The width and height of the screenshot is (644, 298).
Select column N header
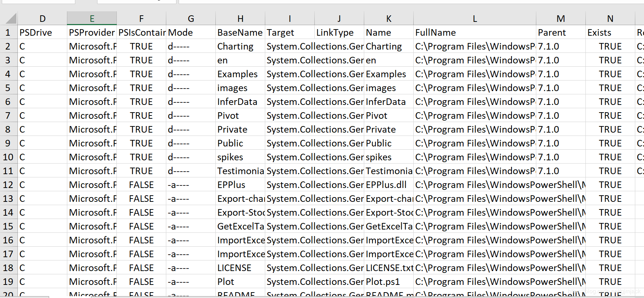tap(611, 19)
